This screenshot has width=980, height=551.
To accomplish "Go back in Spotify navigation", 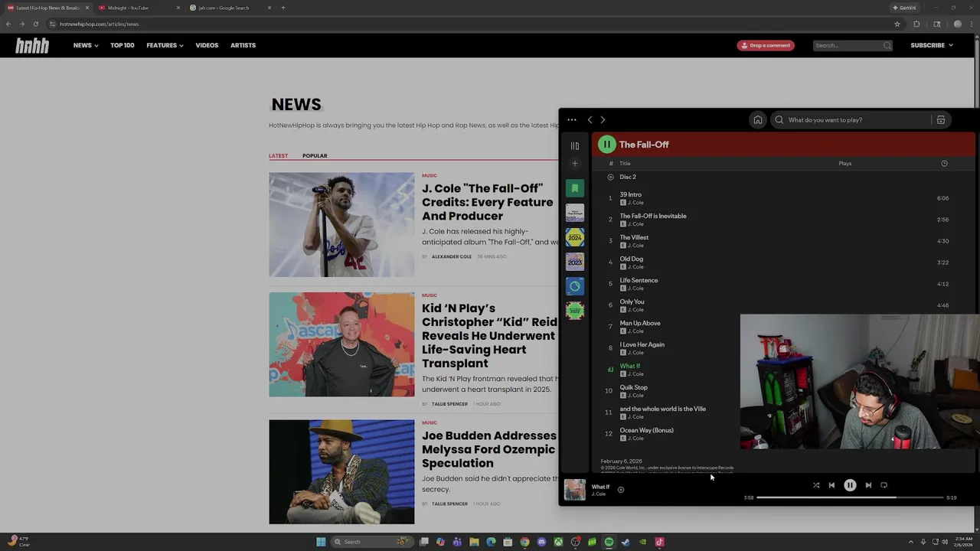I will coord(590,119).
